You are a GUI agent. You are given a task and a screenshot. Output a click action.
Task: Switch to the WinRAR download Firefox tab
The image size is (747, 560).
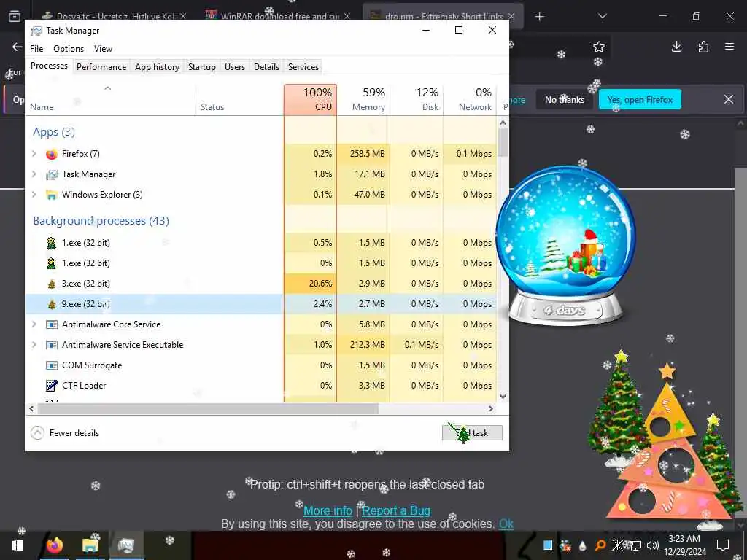pos(279,16)
